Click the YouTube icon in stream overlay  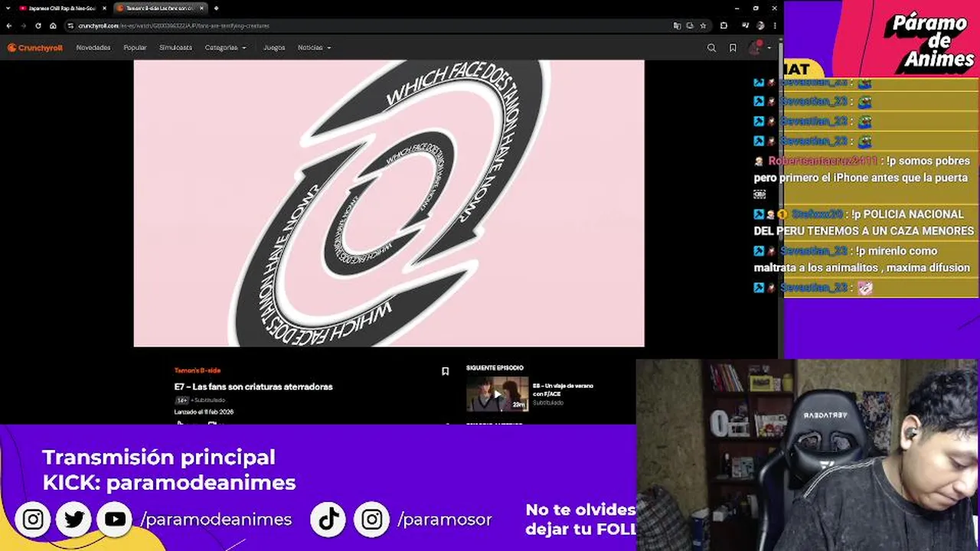coord(115,520)
